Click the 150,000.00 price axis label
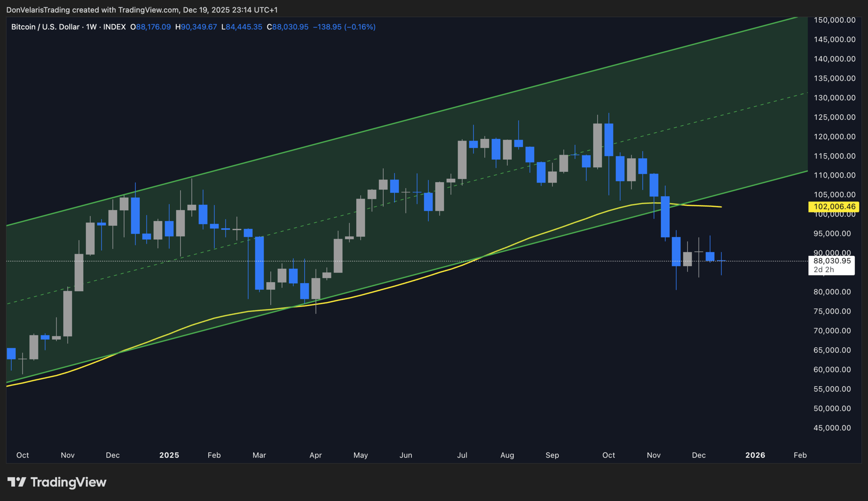Screen dimensions: 868x501 pyautogui.click(x=835, y=20)
